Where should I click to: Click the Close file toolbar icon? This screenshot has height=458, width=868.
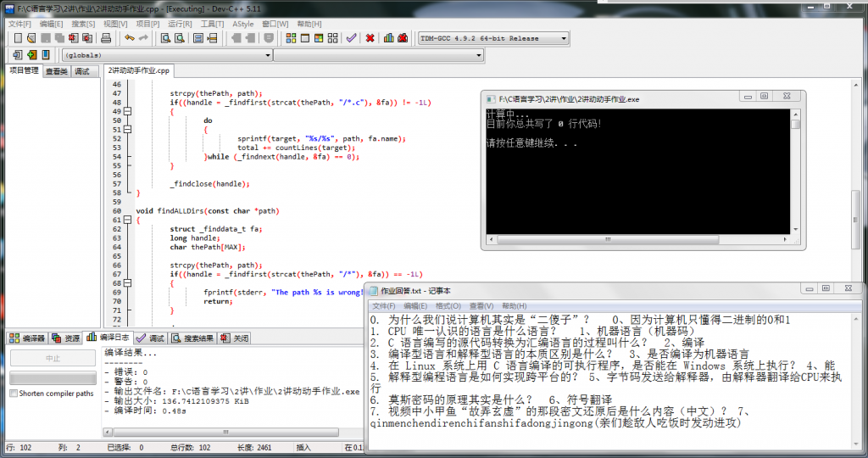(73, 38)
